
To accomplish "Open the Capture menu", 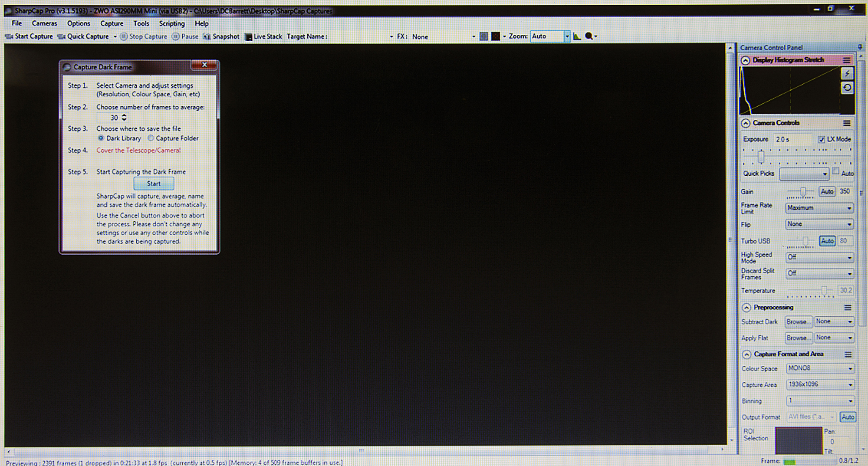I will click(112, 23).
